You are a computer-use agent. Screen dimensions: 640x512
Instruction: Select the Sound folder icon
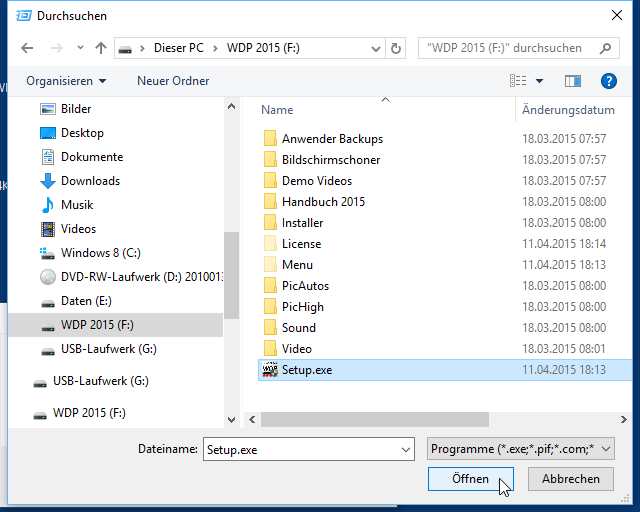click(270, 327)
